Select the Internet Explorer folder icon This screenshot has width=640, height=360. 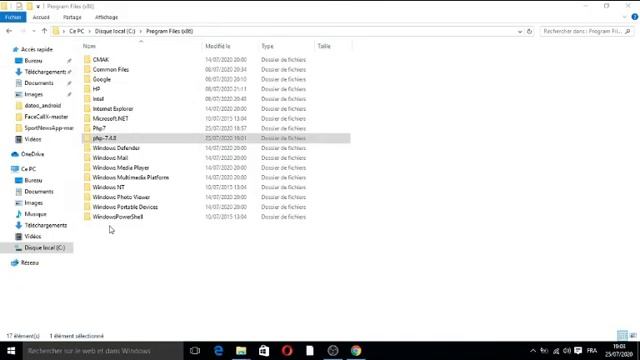click(87, 109)
